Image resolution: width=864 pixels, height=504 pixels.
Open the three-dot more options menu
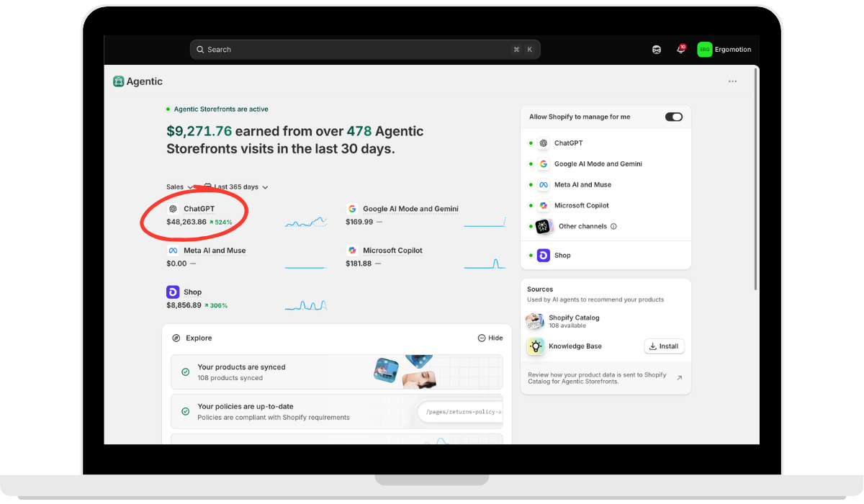(732, 81)
